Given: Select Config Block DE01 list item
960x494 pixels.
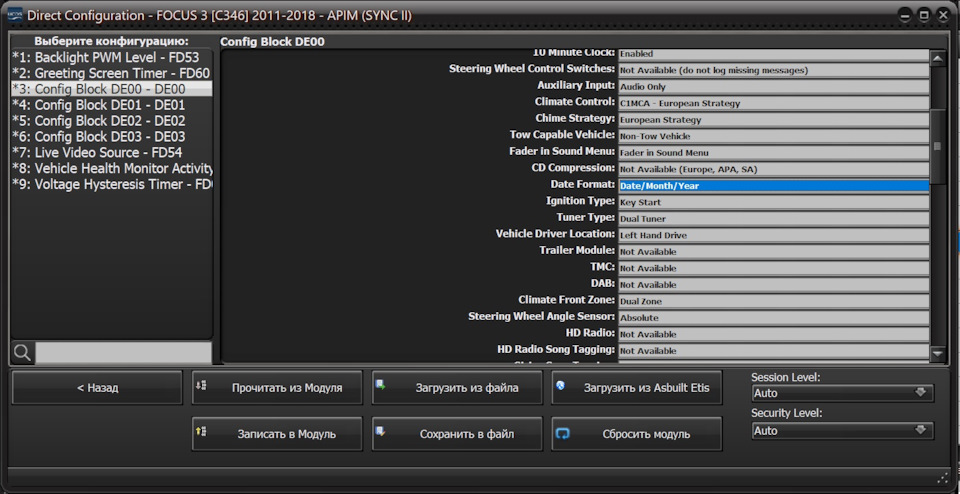Looking at the screenshot, I should coord(112,105).
